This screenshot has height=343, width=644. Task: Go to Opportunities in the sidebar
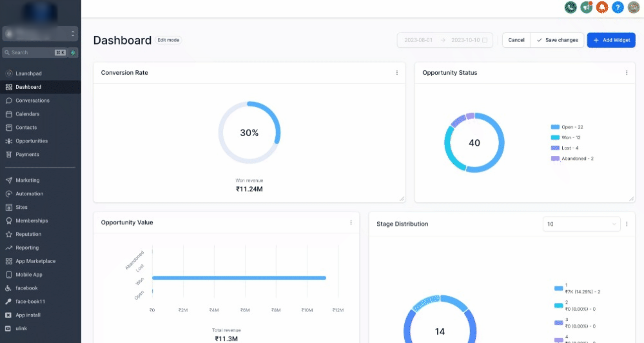[32, 141]
